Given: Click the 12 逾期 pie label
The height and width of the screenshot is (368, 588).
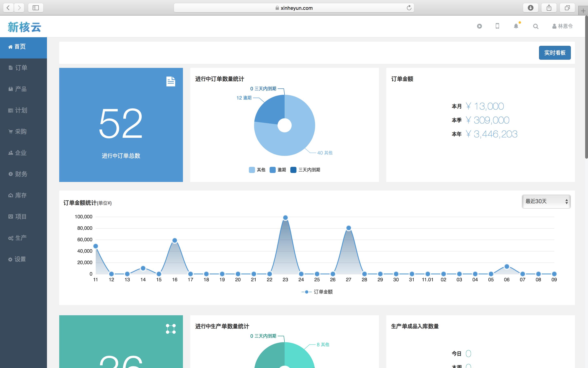Looking at the screenshot, I should (244, 98).
